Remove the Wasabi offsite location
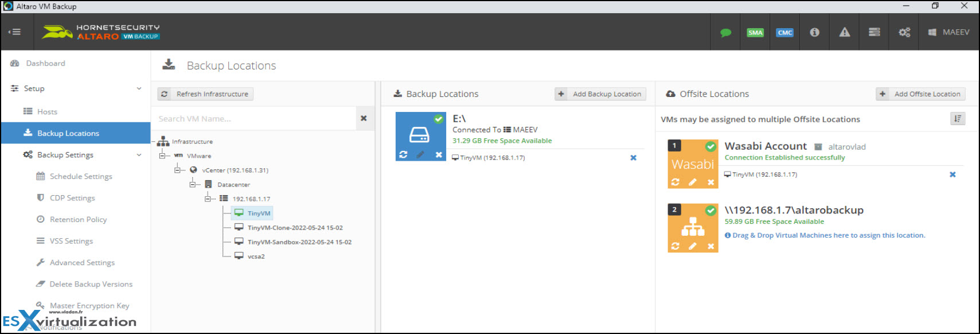 coord(710,182)
